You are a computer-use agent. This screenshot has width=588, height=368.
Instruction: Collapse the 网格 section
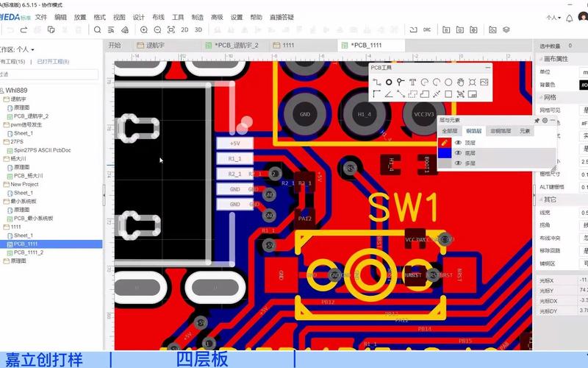tap(541, 97)
